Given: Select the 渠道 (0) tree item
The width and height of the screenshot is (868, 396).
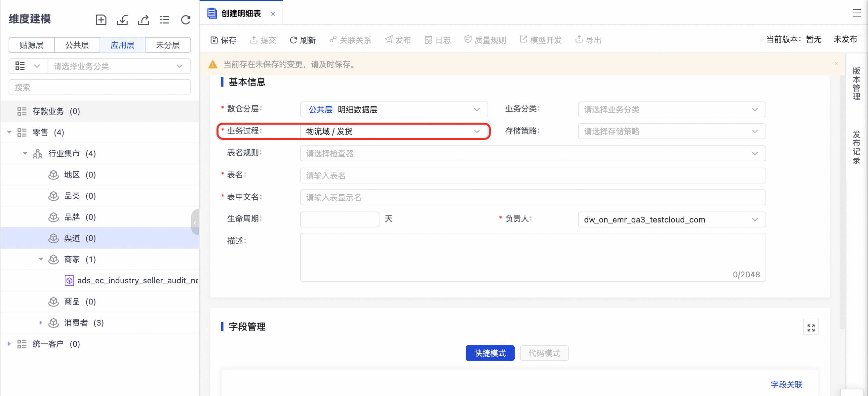Looking at the screenshot, I should click(100, 238).
